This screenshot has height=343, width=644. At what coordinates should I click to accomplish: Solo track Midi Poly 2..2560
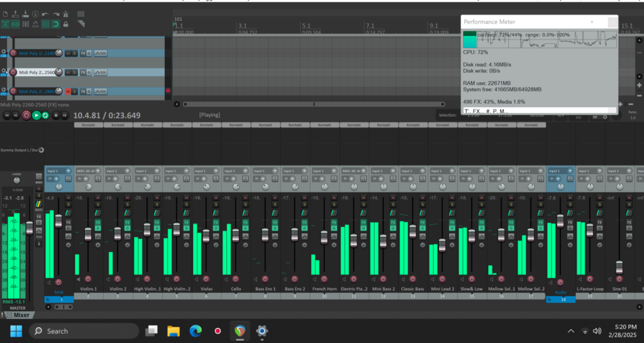click(74, 72)
